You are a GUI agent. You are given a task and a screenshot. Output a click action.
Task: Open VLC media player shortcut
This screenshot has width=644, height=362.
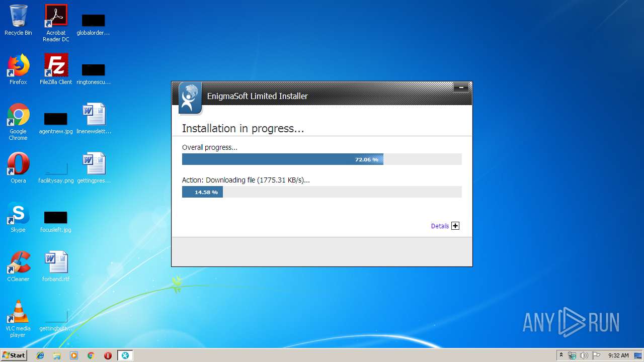click(x=18, y=319)
